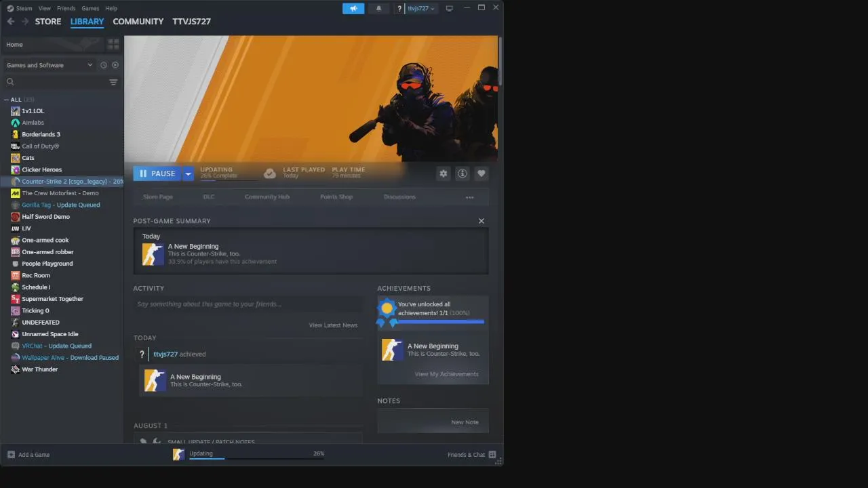The height and width of the screenshot is (488, 868).
Task: Click ttvjs727 name in the activity feed
Action: click(165, 354)
